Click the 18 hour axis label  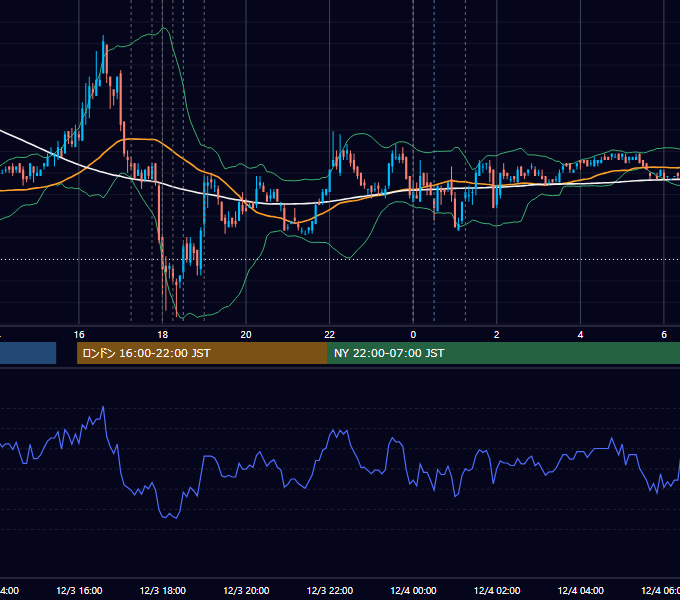point(162,335)
